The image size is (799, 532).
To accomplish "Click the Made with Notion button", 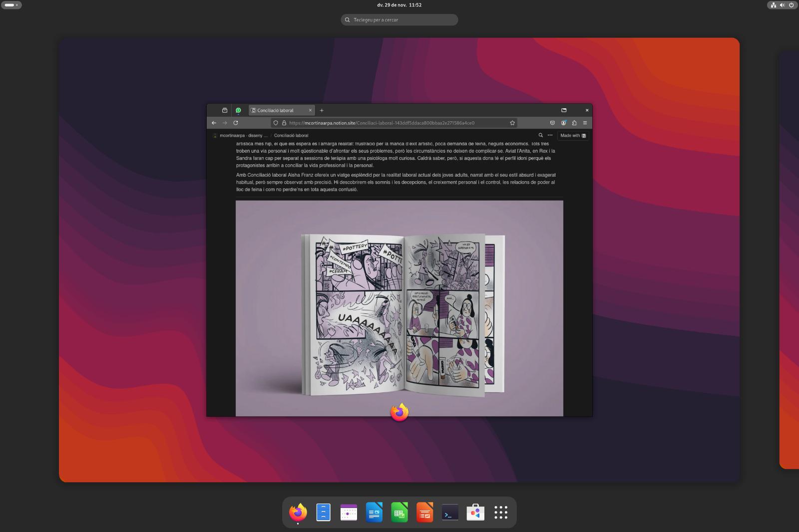I will click(573, 135).
